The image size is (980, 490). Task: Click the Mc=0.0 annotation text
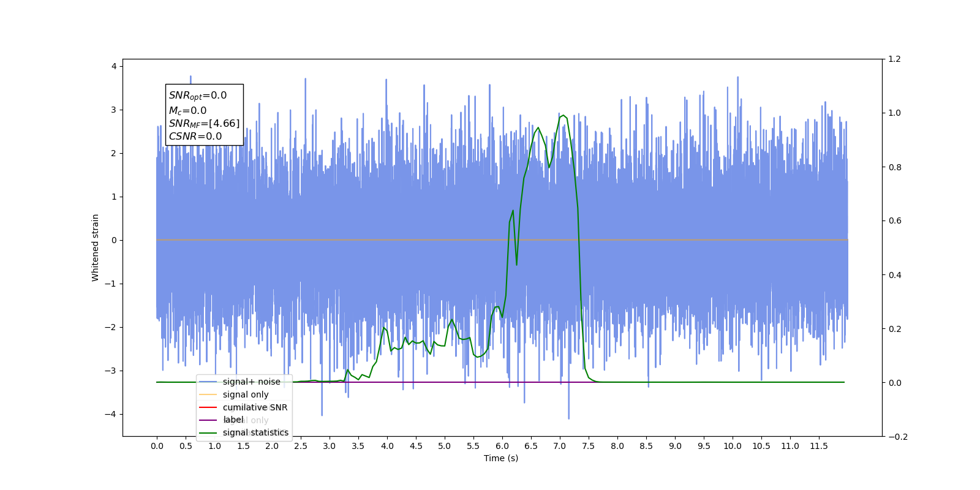point(187,111)
